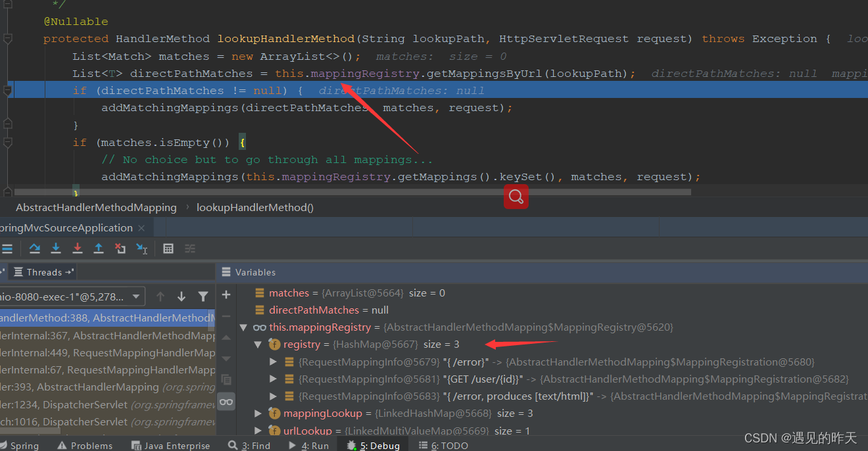Collapse the this.mappingRegistry node
This screenshot has height=451, width=868.
click(x=244, y=327)
